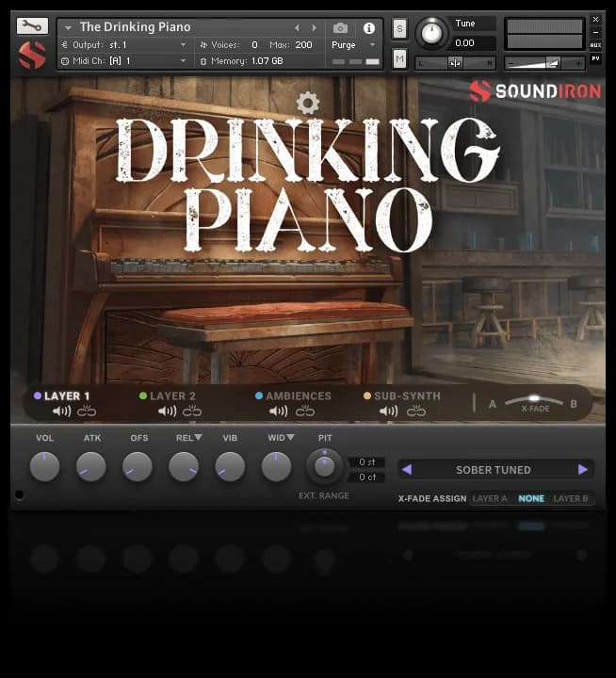Set X-Fade assign to None
The image size is (616, 678).
tap(531, 498)
